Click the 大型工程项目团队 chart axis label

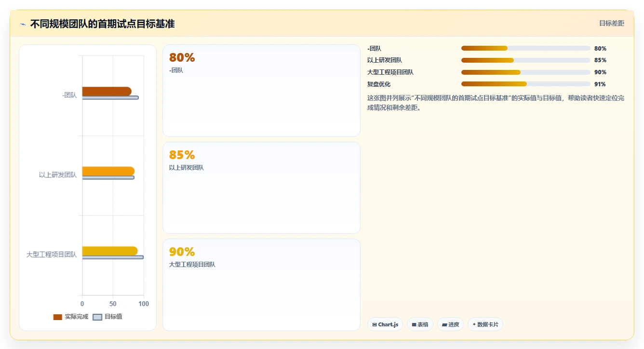pyautogui.click(x=52, y=255)
